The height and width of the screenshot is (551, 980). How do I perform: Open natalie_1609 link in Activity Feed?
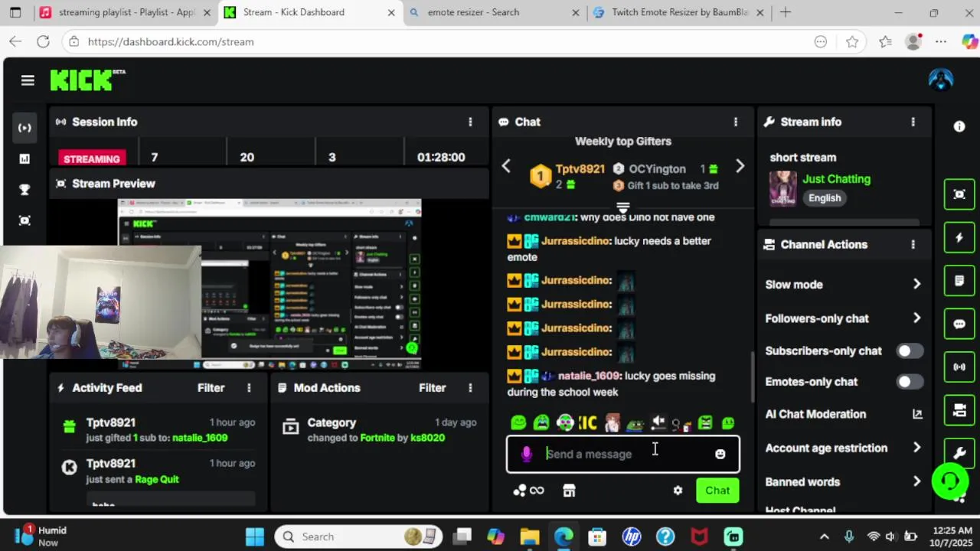coord(200,438)
